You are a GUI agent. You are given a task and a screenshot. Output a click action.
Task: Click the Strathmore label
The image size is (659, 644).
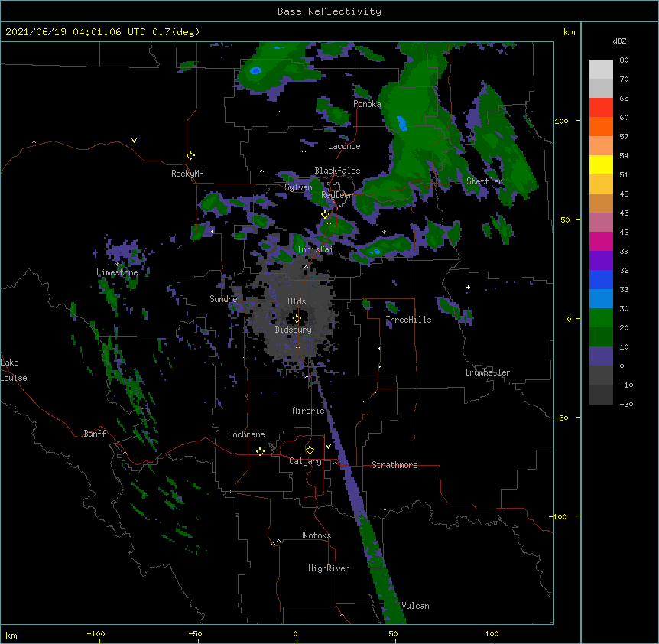(394, 465)
